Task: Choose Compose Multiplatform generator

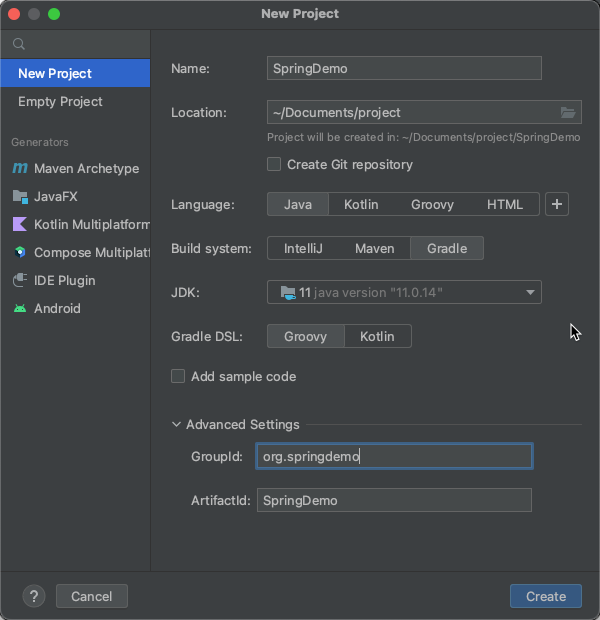Action: click(x=75, y=252)
